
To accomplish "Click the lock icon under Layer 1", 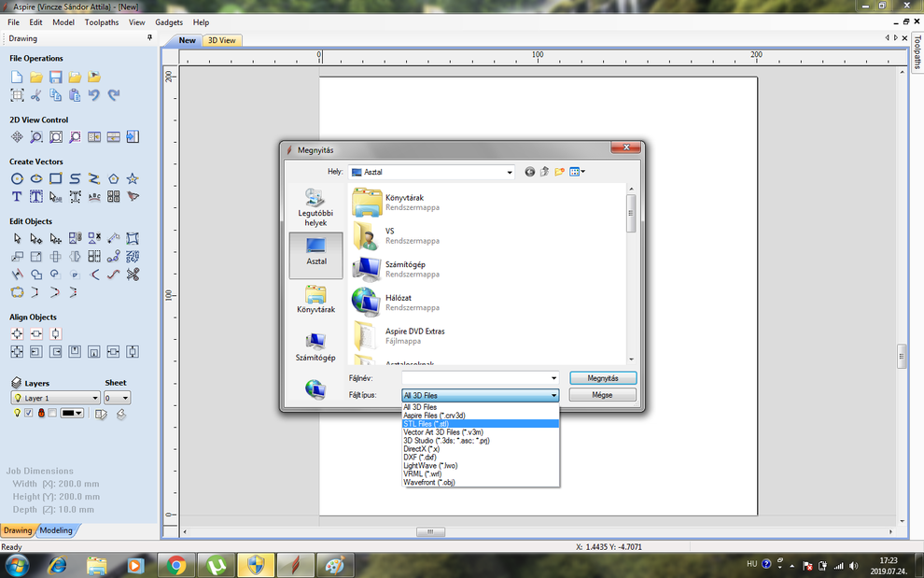I will (41, 413).
